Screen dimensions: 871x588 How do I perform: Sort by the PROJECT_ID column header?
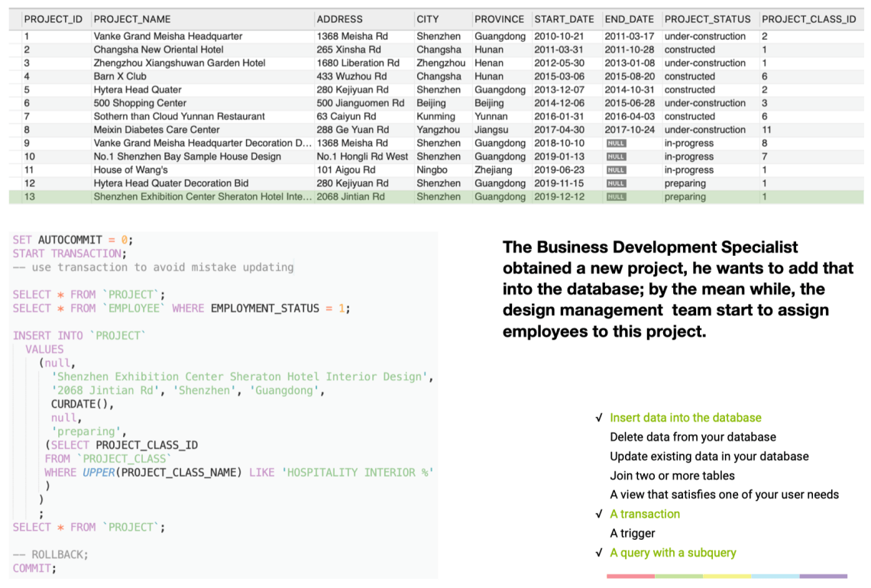point(53,19)
